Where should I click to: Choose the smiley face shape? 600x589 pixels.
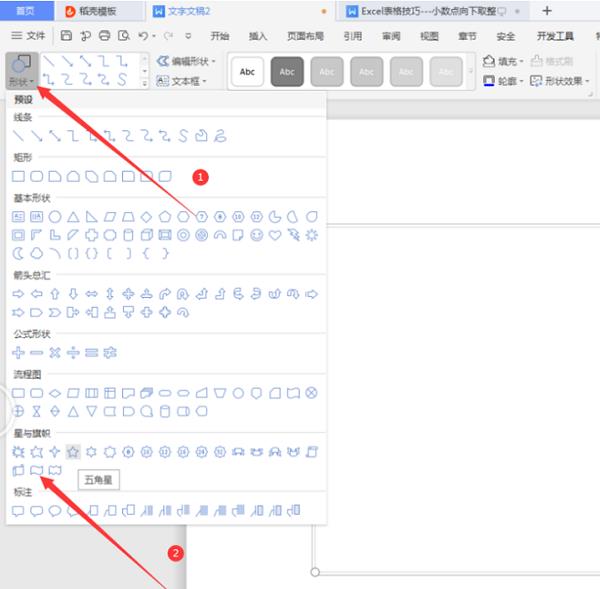pos(256,235)
